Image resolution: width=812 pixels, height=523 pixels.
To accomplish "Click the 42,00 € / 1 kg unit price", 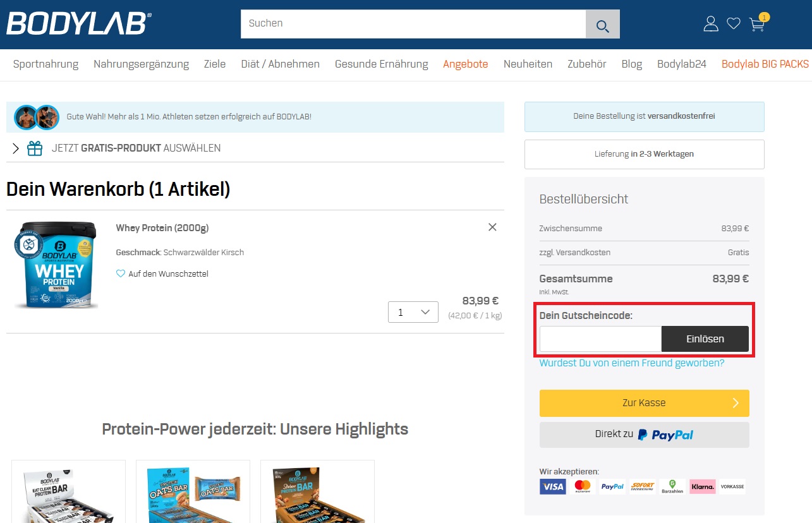I will click(475, 315).
